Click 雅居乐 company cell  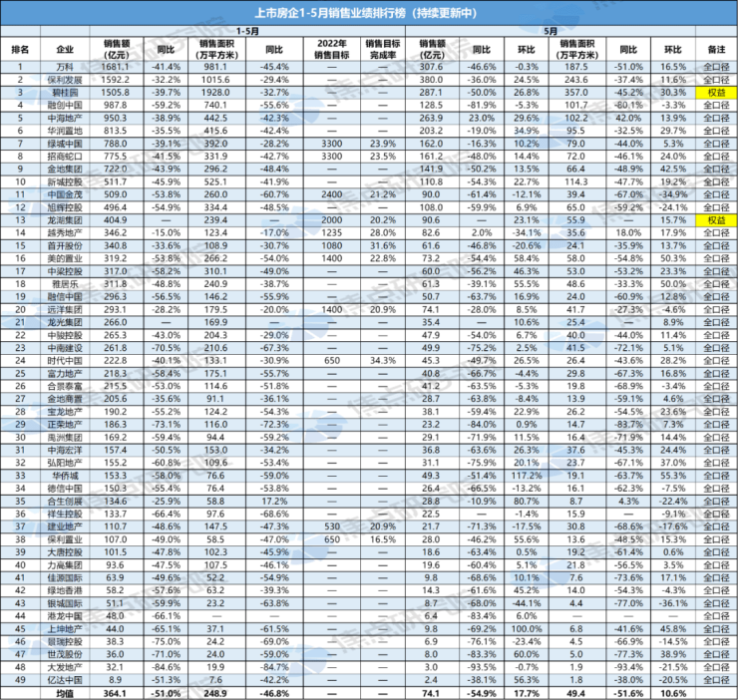(x=65, y=284)
